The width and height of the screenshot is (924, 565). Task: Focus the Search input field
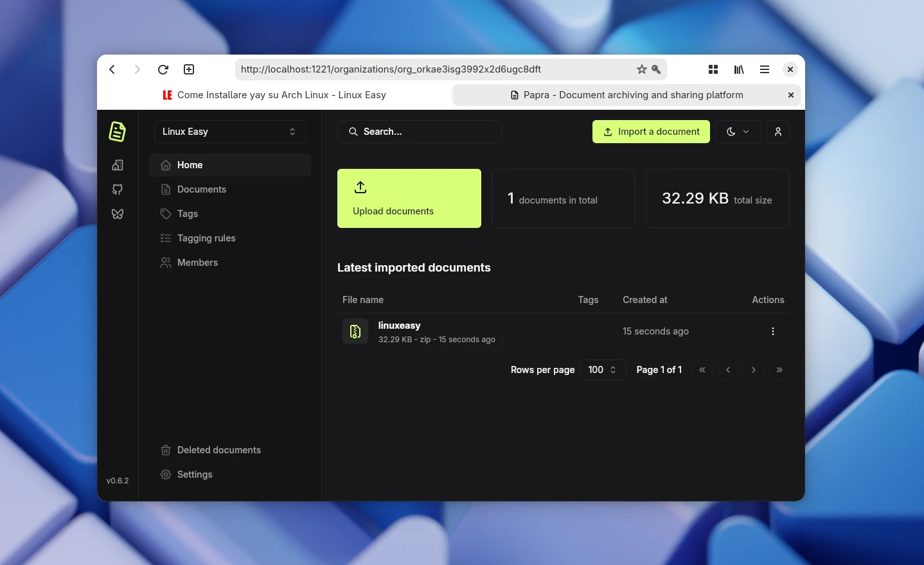pos(419,132)
